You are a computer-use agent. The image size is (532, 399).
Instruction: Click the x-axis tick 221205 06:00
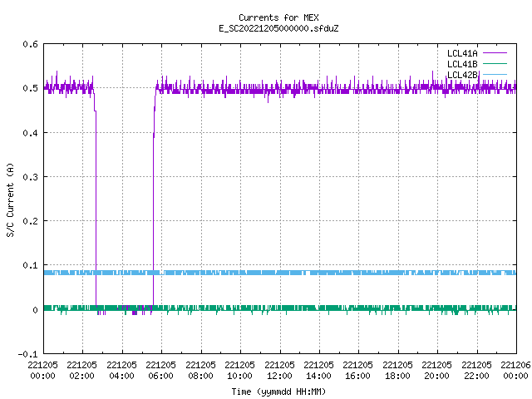[160, 371]
